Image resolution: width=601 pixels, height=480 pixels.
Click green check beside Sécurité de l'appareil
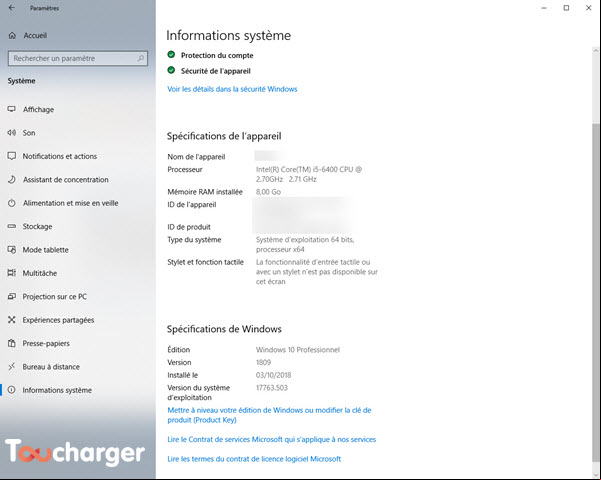pyautogui.click(x=171, y=71)
